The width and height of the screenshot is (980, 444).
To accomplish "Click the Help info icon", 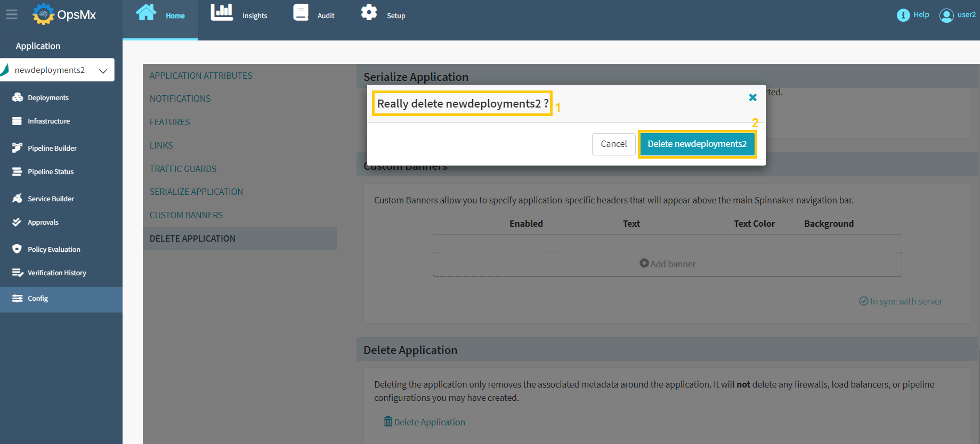I will (903, 15).
